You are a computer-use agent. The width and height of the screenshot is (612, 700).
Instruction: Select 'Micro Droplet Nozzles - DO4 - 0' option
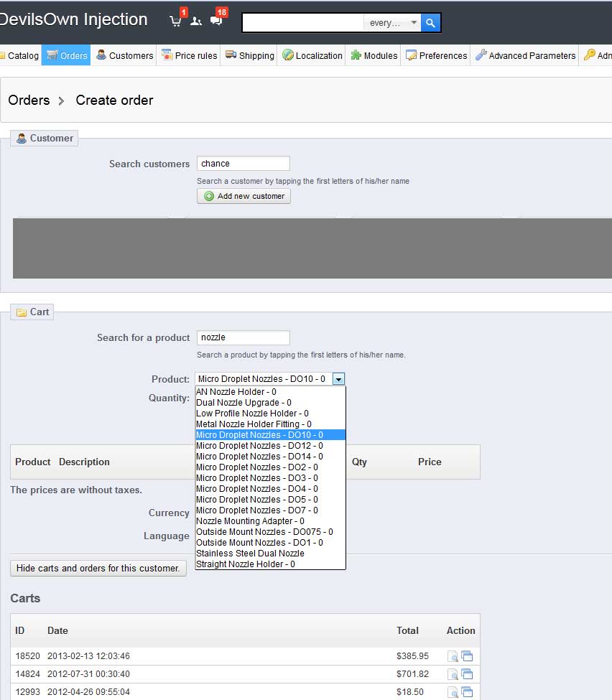270,489
